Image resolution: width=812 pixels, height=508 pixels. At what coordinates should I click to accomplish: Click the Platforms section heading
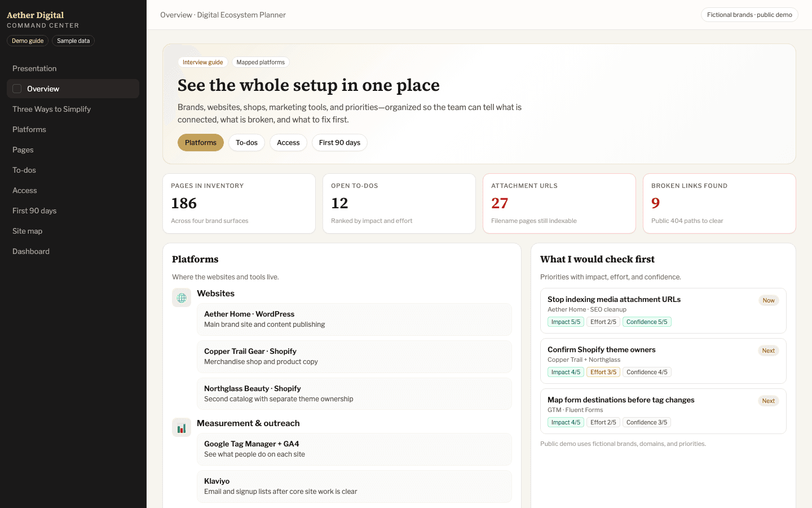point(195,259)
